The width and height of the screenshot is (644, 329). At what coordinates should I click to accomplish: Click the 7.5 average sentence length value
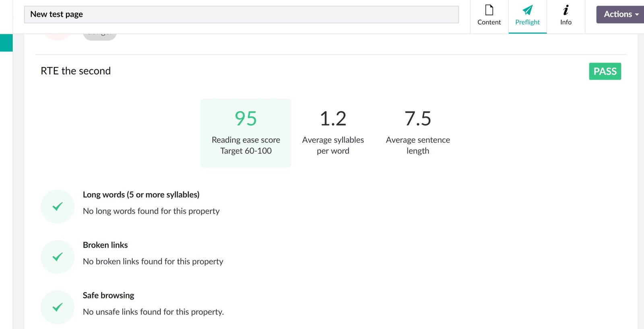click(418, 119)
